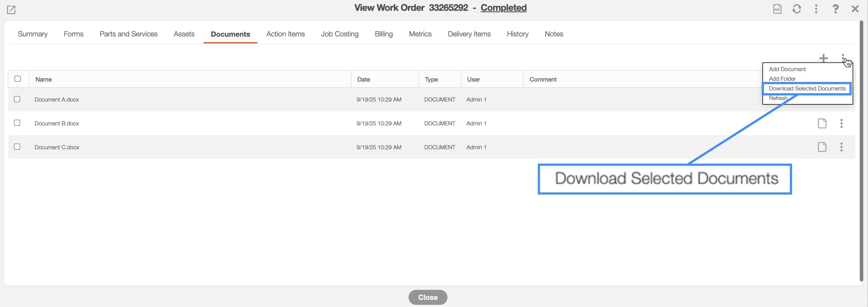The height and width of the screenshot is (307, 868).
Task: Click the refresh arrows icon in header
Action: pos(797,9)
